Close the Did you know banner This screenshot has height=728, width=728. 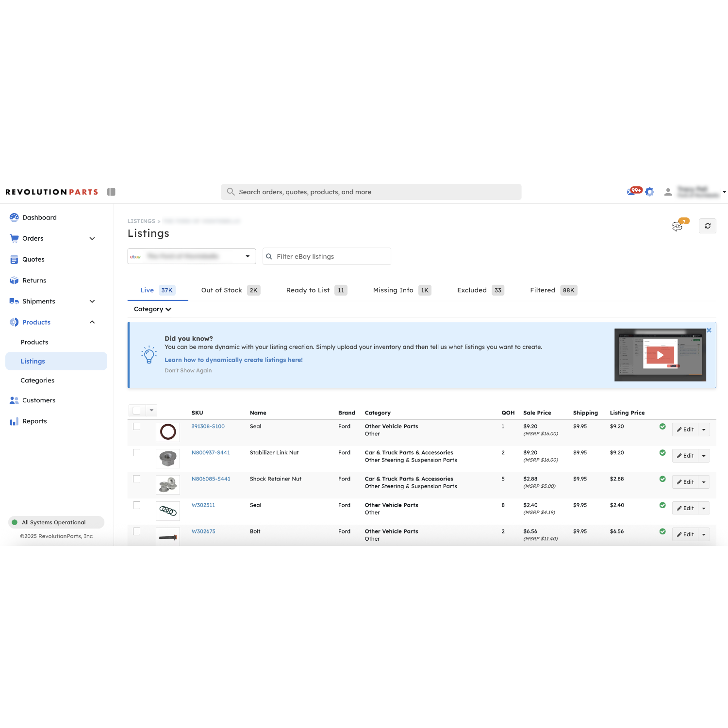pos(709,330)
